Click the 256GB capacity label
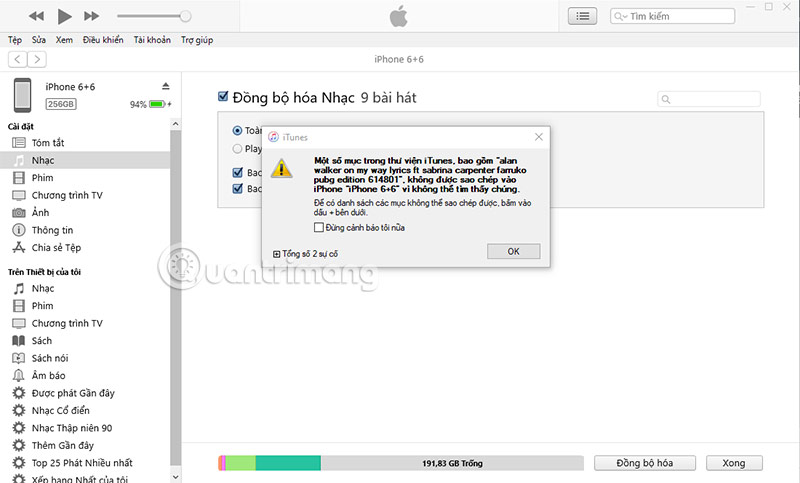The height and width of the screenshot is (483, 800). click(61, 104)
